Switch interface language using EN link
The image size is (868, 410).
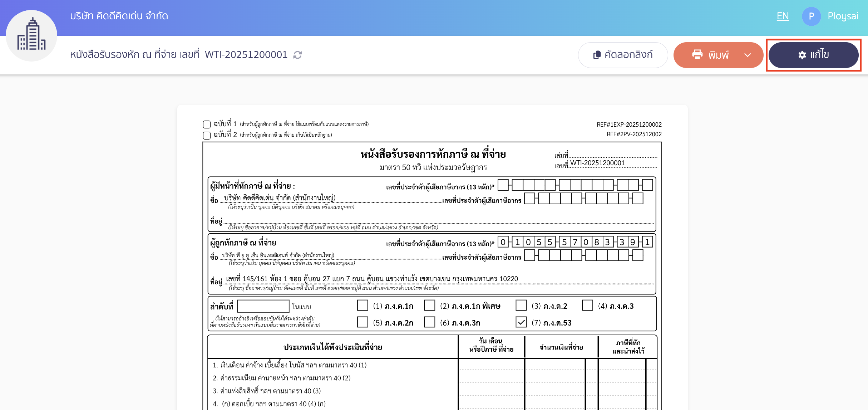[x=783, y=16]
